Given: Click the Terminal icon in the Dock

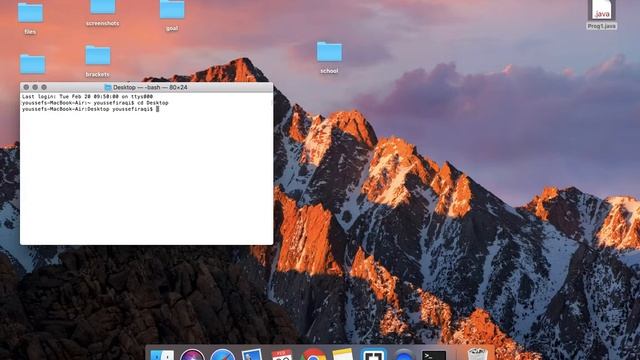Looking at the screenshot, I should [433, 355].
